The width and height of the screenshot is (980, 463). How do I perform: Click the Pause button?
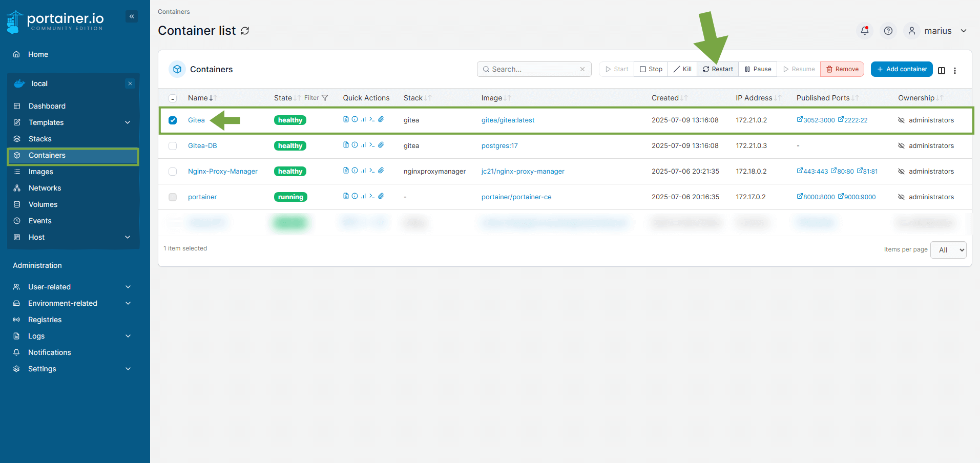click(x=758, y=69)
